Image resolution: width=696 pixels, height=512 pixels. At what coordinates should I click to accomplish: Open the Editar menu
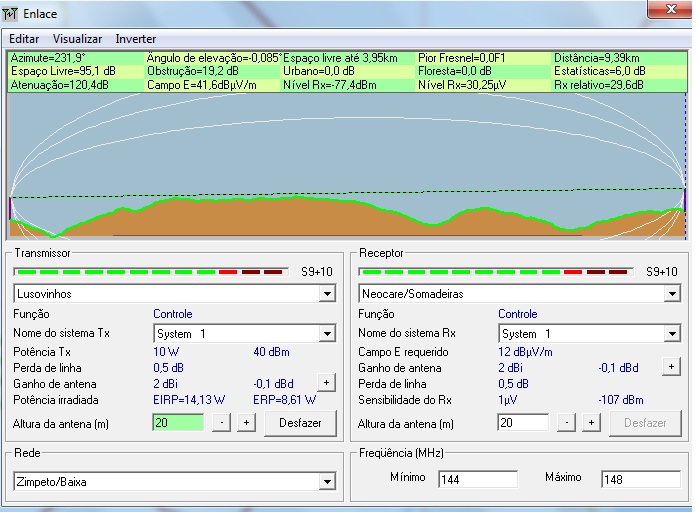tap(24, 39)
